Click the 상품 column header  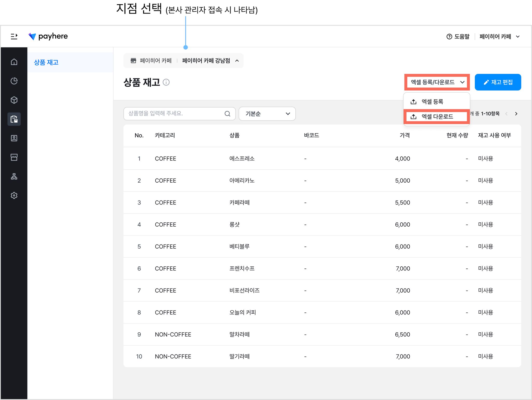click(234, 135)
